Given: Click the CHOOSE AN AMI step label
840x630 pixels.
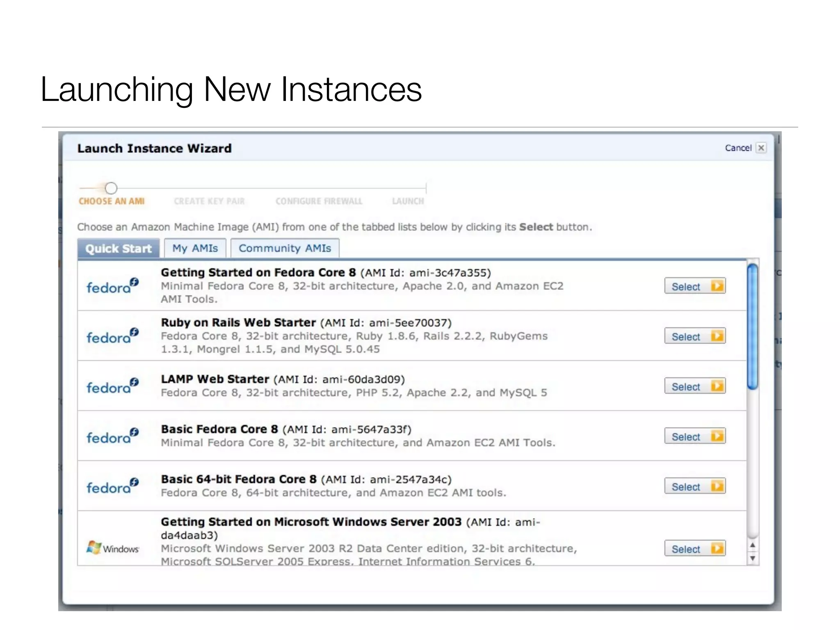Looking at the screenshot, I should coord(112,201).
